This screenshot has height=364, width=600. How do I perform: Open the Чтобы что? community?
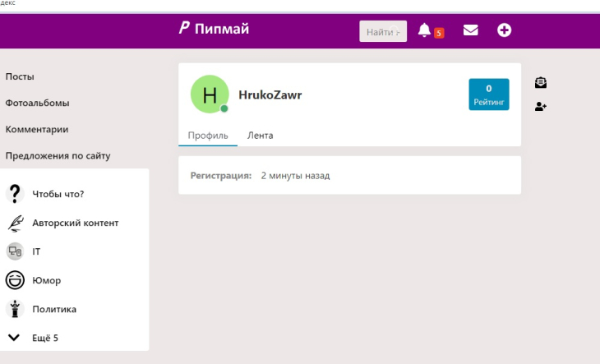pos(58,194)
